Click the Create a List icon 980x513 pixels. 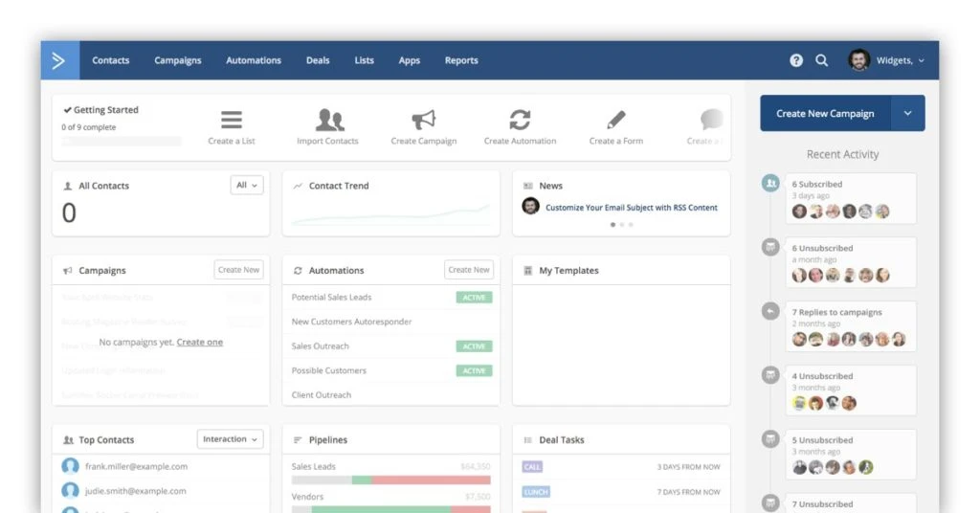pos(232,120)
